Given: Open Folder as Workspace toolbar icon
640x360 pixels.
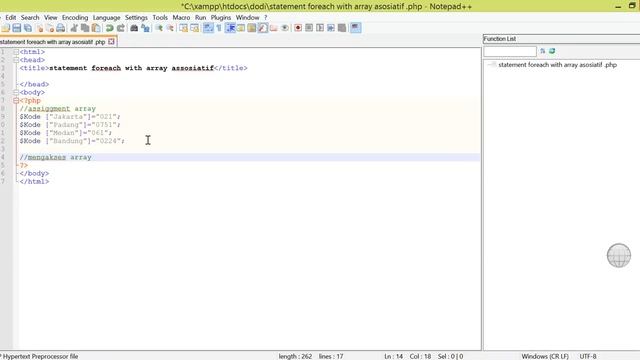Looking at the screenshot, I should [273, 28].
